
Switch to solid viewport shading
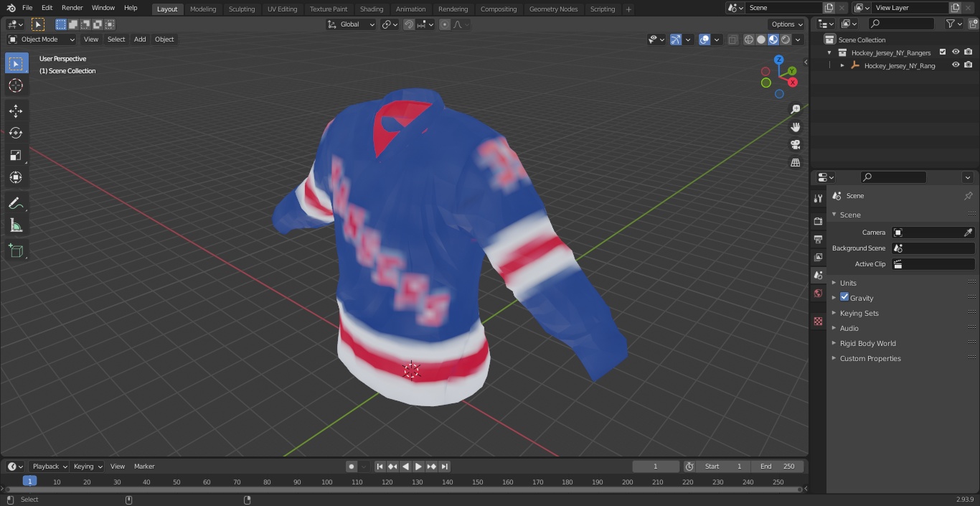[x=761, y=39]
